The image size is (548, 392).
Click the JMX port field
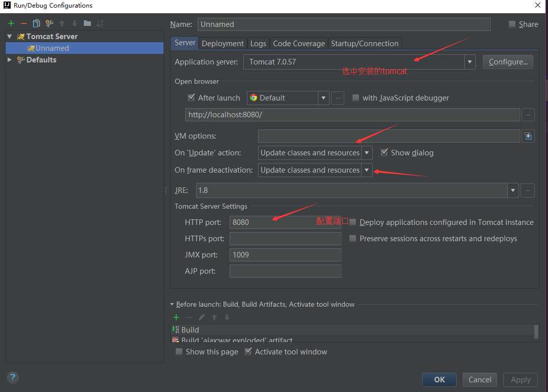[285, 255]
